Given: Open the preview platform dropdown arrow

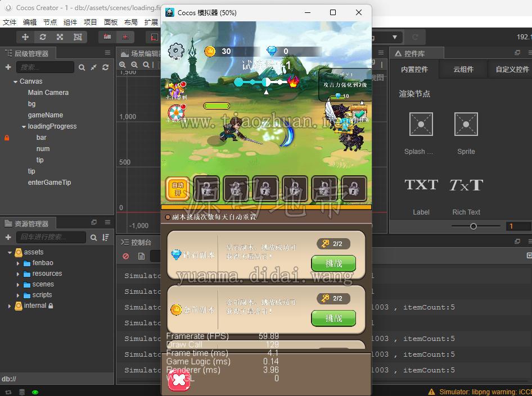Looking at the screenshot, I should (395, 37).
